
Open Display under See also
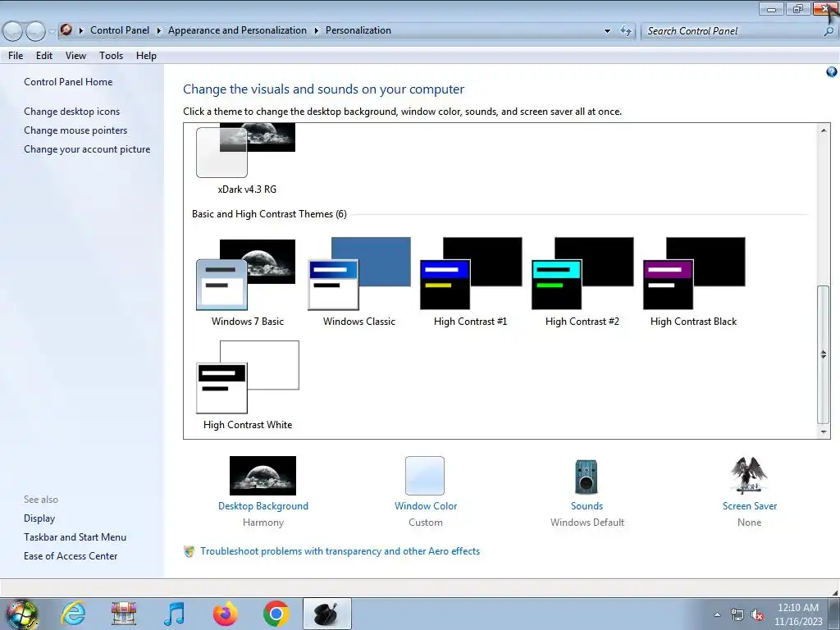point(39,518)
